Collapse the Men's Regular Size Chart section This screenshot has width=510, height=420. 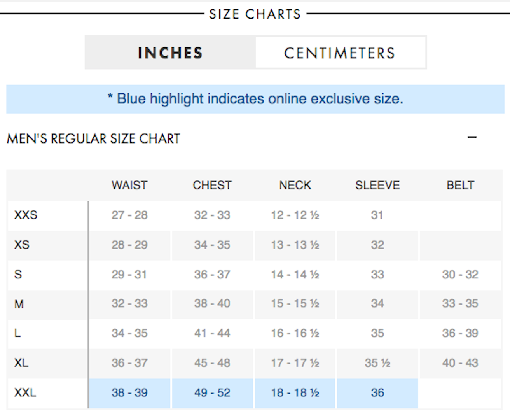pos(472,137)
